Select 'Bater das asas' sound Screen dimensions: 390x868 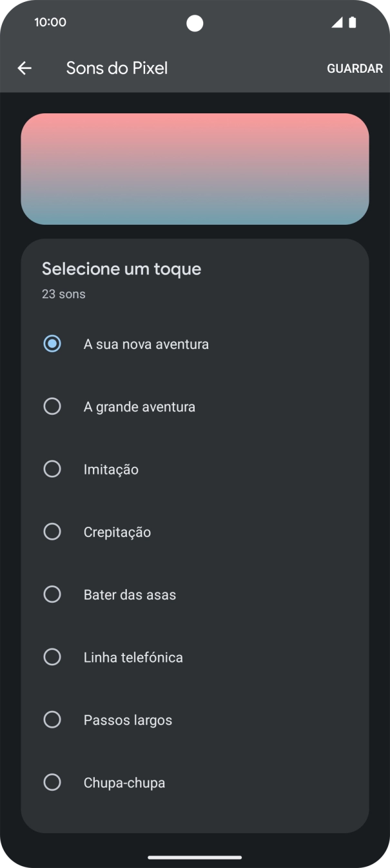pos(52,594)
